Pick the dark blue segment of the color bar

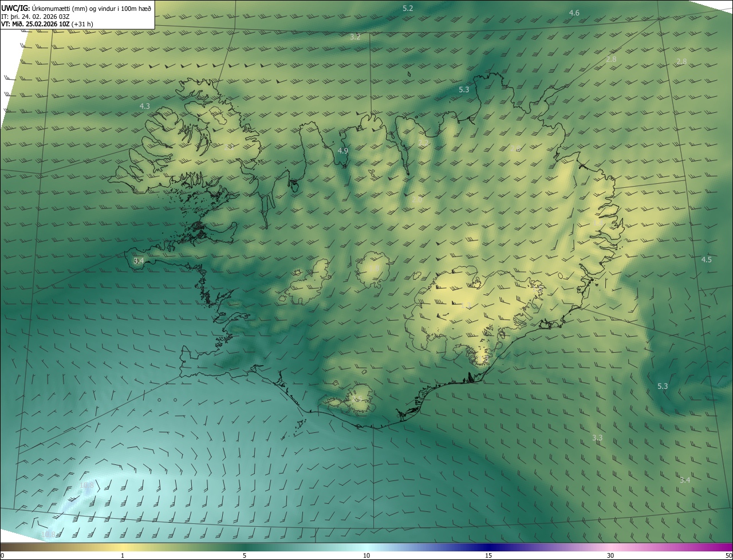point(488,547)
